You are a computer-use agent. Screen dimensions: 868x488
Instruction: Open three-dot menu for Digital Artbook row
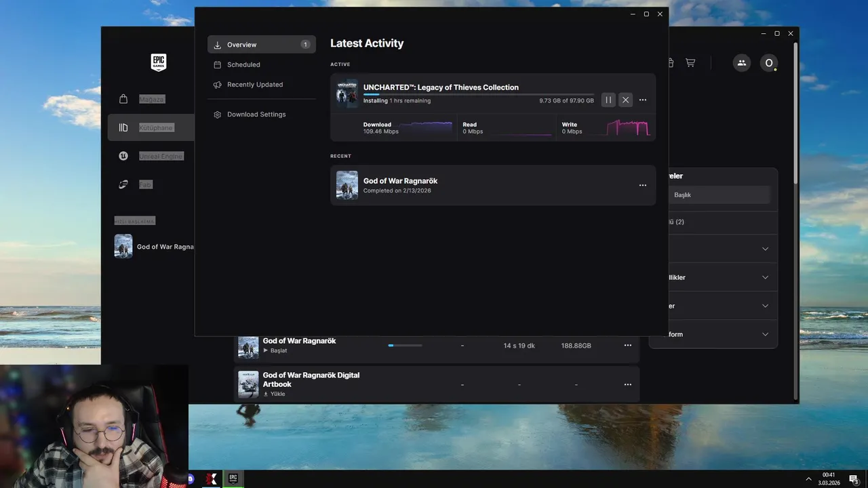(628, 384)
